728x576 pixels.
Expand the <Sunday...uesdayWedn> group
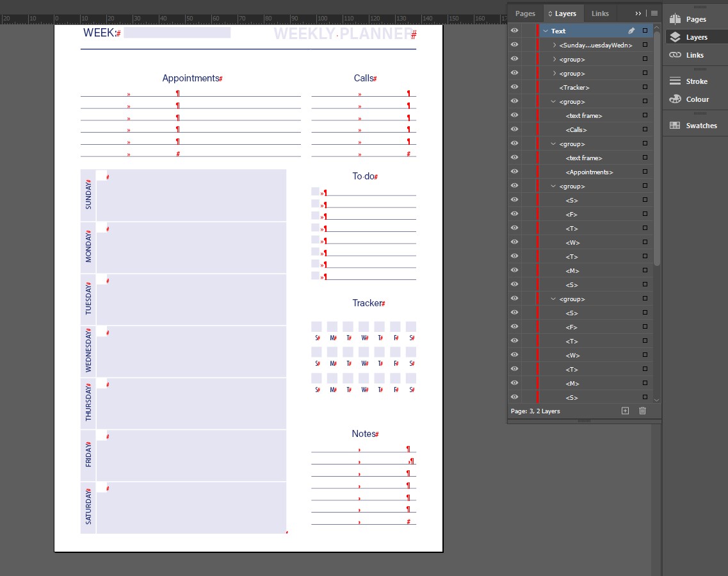click(554, 44)
